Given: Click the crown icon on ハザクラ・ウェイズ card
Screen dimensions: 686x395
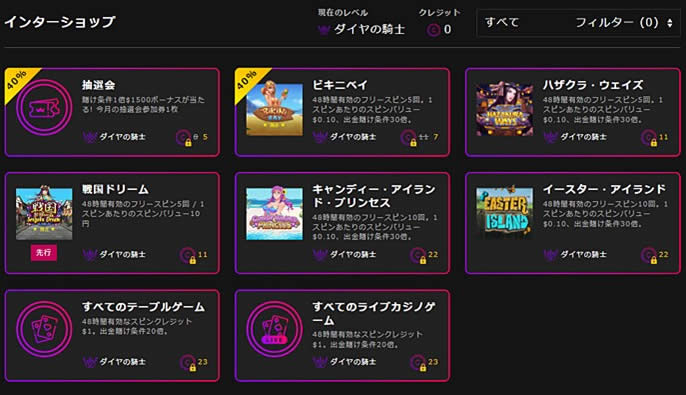Looking at the screenshot, I should coord(550,137).
